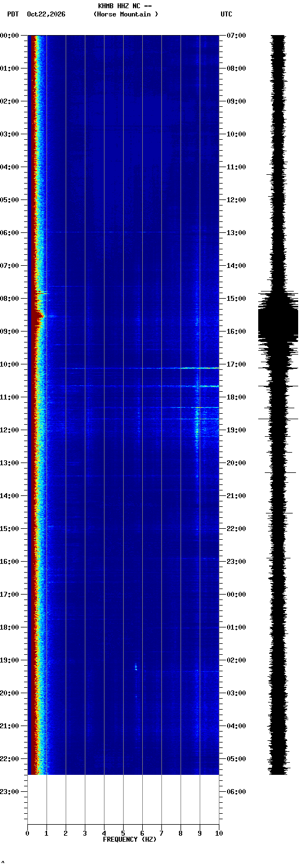Select 22:00 on the PDT axis
Screen dimensions: 302x868
coord(9,759)
